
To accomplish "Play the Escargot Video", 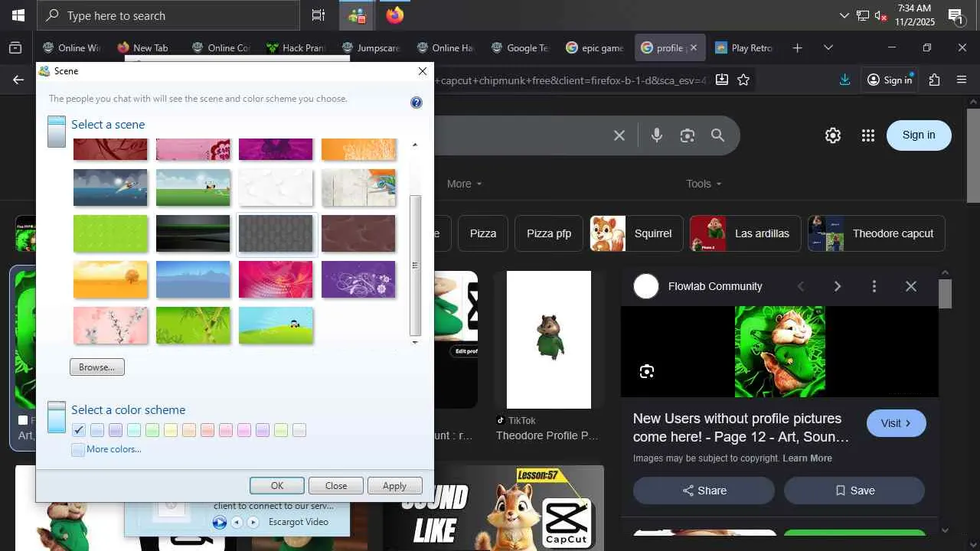I will coord(220,522).
